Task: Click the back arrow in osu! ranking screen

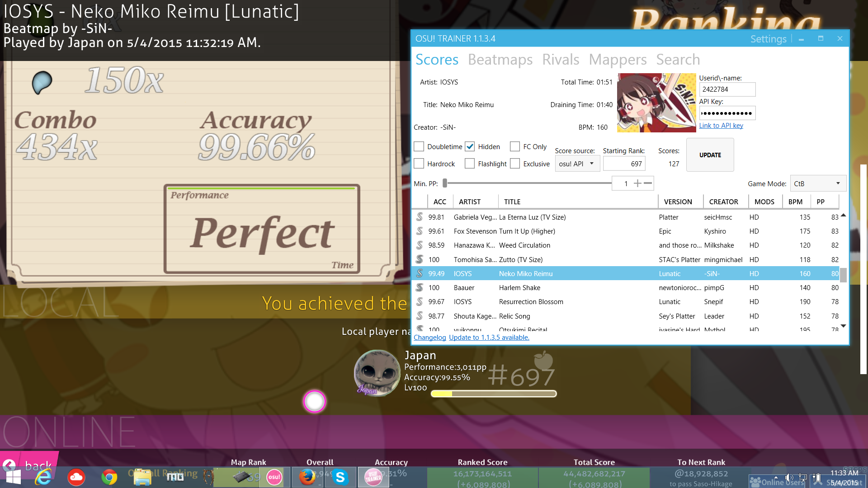Action: [9, 465]
